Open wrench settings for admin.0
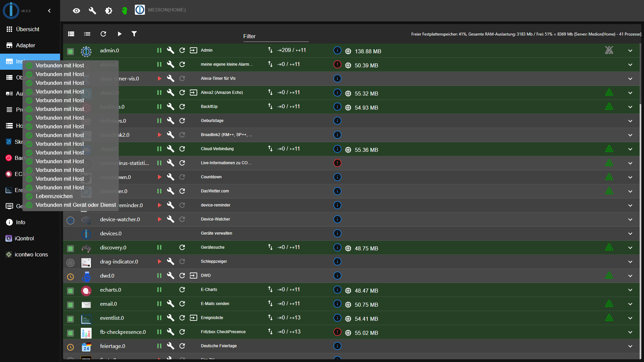The image size is (644, 362). (170, 50)
